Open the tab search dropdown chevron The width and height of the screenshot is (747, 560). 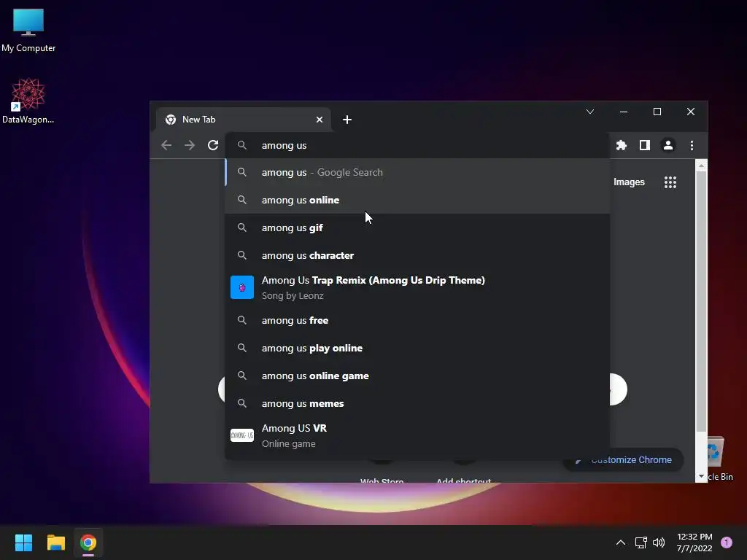pyautogui.click(x=589, y=112)
